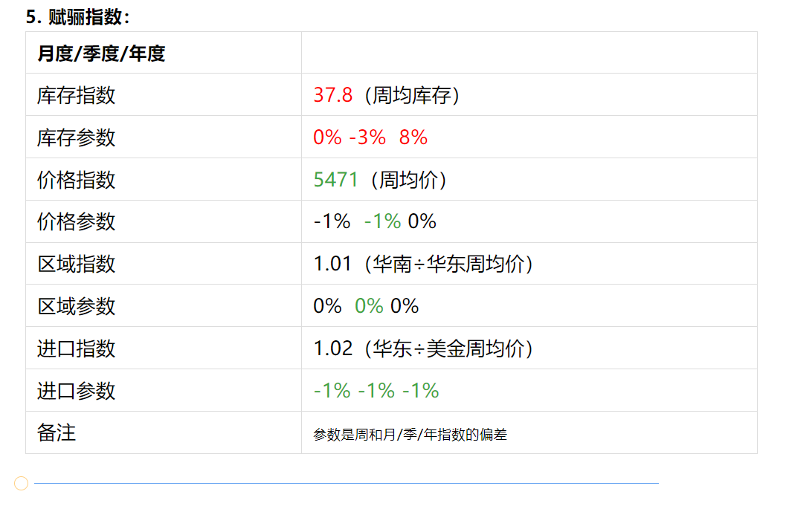Select the values '0% 0% 0%'
The image size is (786, 532).
(x=366, y=306)
